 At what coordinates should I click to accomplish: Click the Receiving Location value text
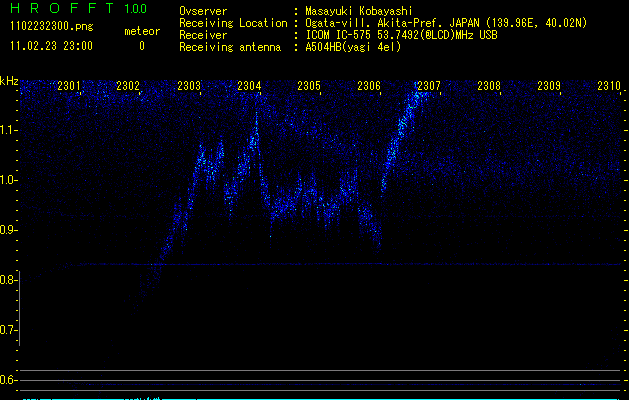click(x=446, y=23)
